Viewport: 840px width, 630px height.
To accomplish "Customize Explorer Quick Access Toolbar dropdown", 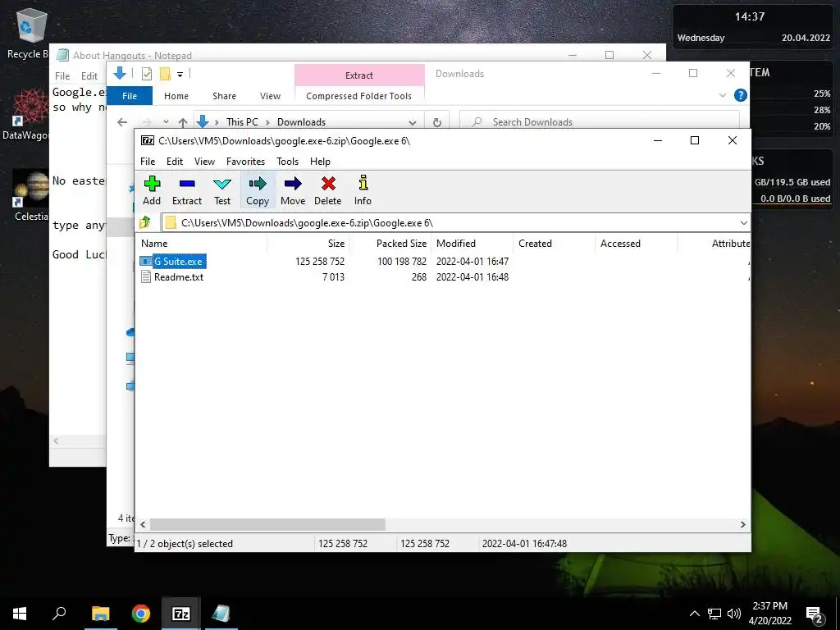I will pyautogui.click(x=180, y=75).
